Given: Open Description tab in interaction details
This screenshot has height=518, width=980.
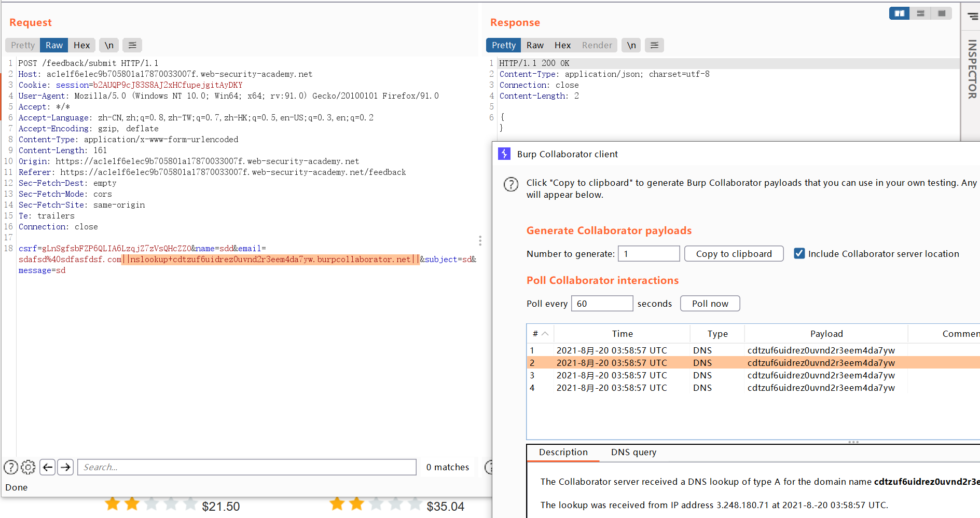Looking at the screenshot, I should 563,452.
